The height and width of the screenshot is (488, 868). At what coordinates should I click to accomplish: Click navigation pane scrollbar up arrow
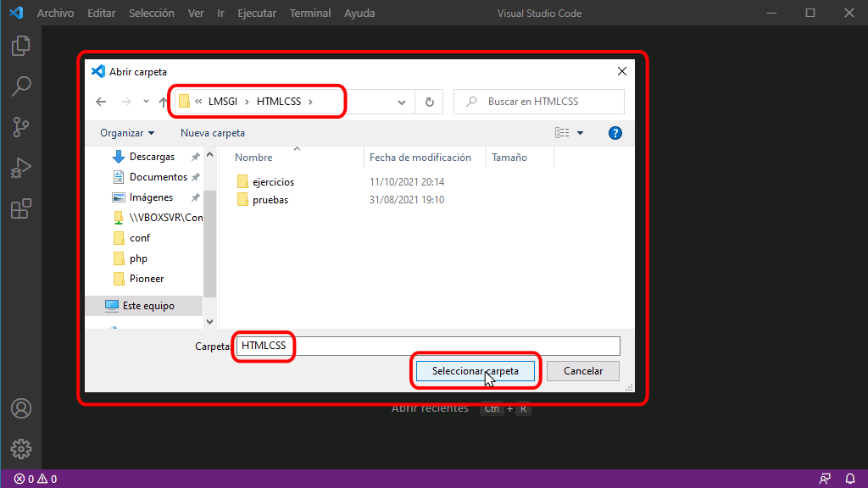210,155
